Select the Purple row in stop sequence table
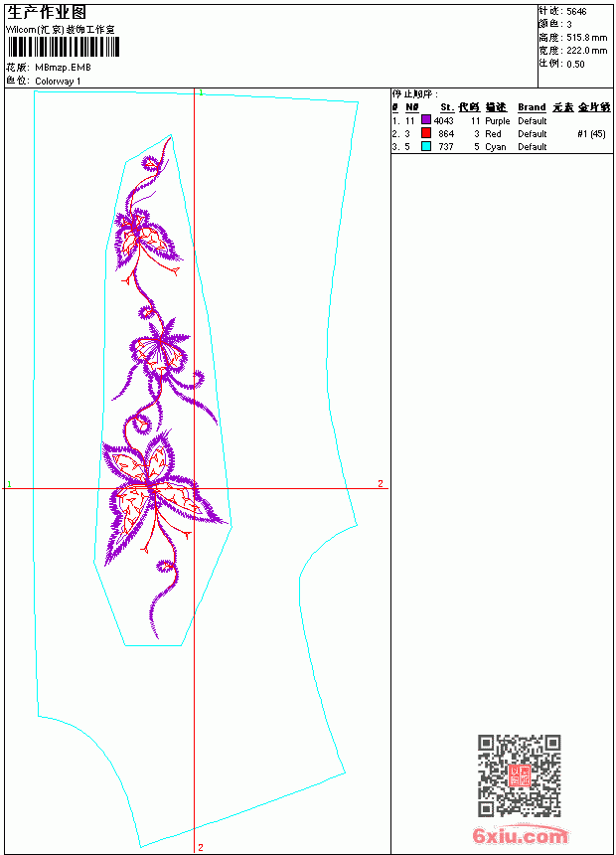 coord(502,120)
